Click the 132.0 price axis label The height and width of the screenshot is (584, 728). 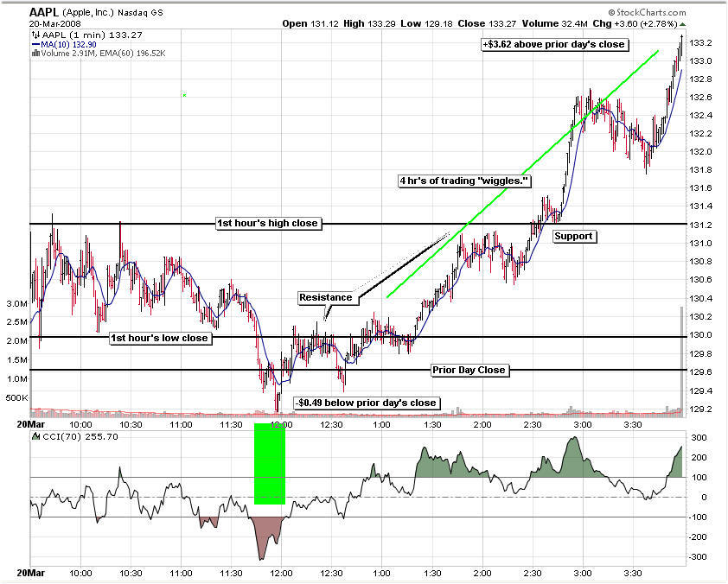coord(700,152)
